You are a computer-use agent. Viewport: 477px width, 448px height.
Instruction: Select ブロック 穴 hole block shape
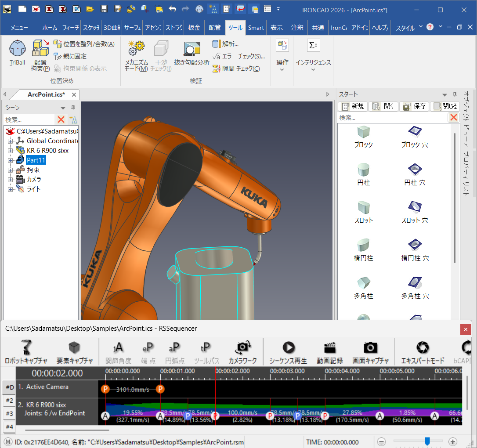tap(415, 137)
